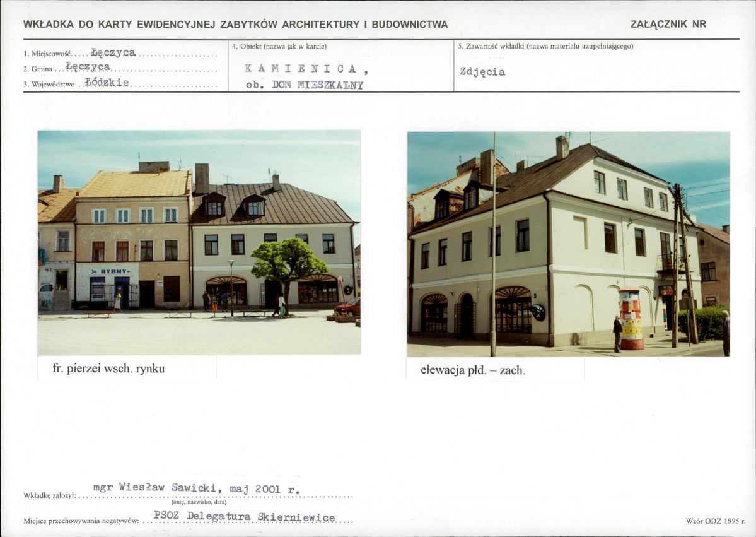This screenshot has width=756, height=537.
Task: Select the caption 'fr. pierzei wsch. rynku'
Action: point(108,369)
